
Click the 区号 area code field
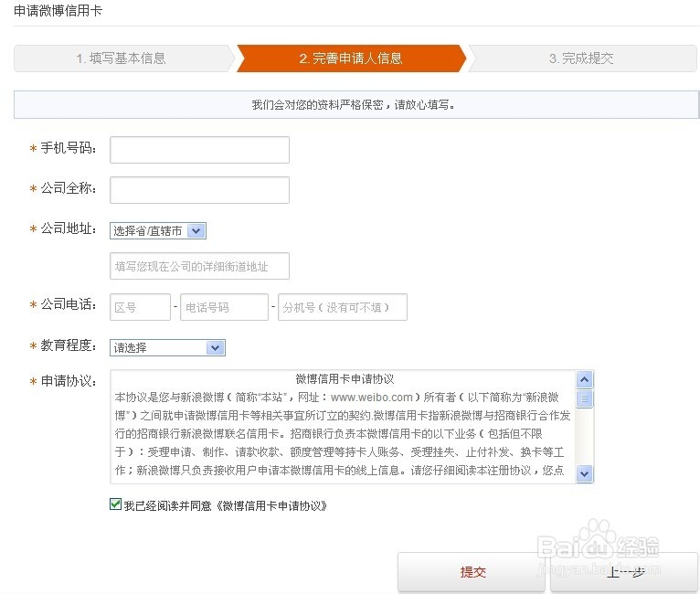pyautogui.click(x=140, y=307)
